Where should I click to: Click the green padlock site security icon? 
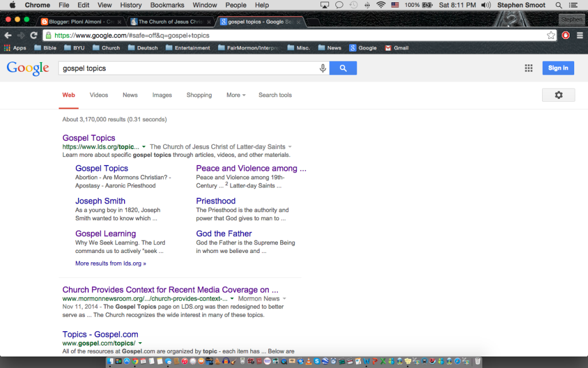tap(48, 35)
